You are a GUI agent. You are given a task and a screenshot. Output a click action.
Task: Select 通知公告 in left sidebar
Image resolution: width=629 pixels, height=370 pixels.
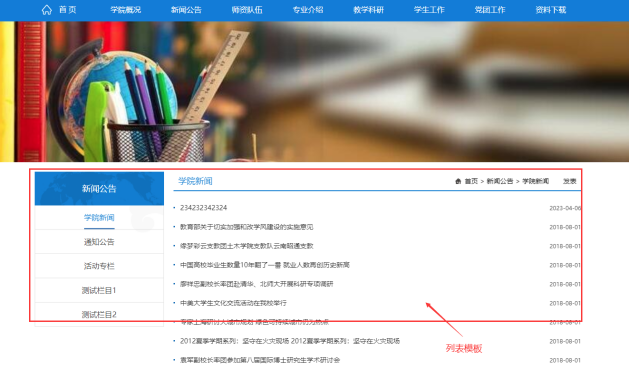[99, 242]
